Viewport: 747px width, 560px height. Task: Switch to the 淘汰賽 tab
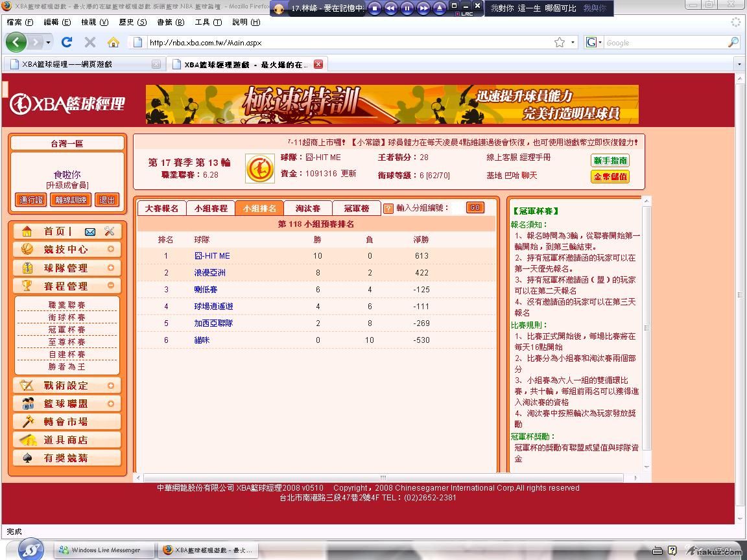pos(308,209)
